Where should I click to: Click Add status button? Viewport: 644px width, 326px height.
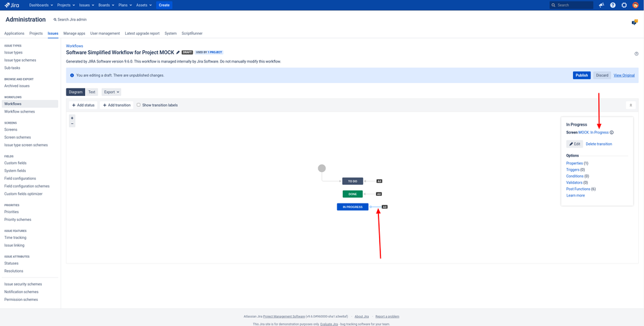click(83, 105)
